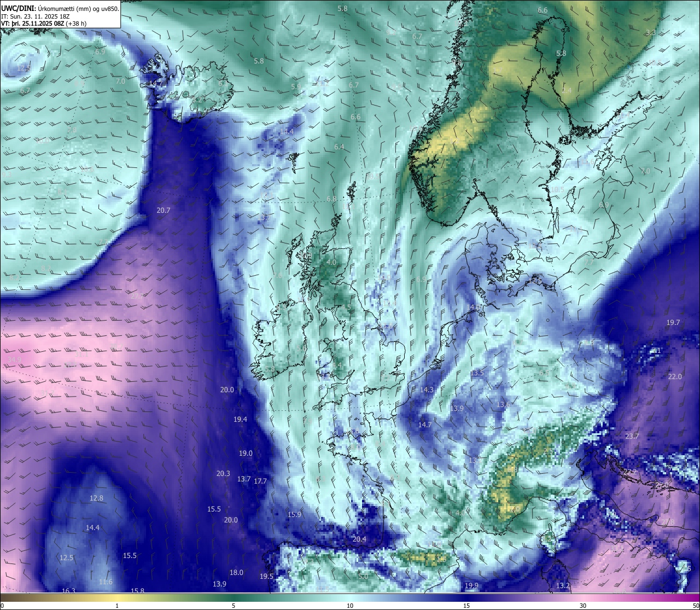700x610 pixels.
Task: Click the map value '18.0'
Action: pos(236,572)
